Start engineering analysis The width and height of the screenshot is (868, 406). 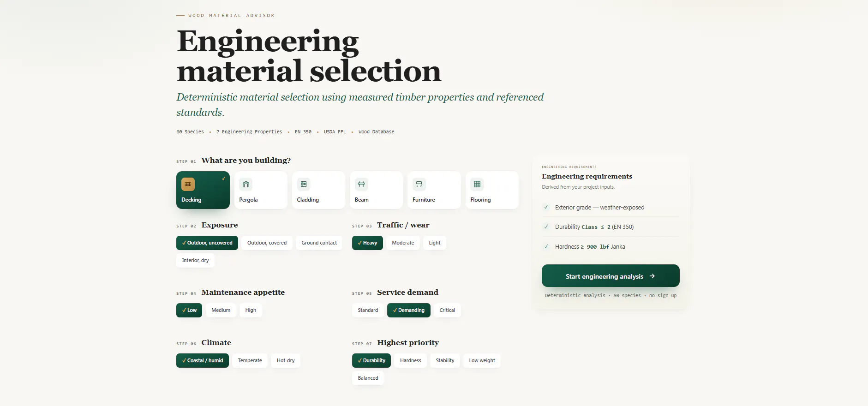pyautogui.click(x=611, y=276)
